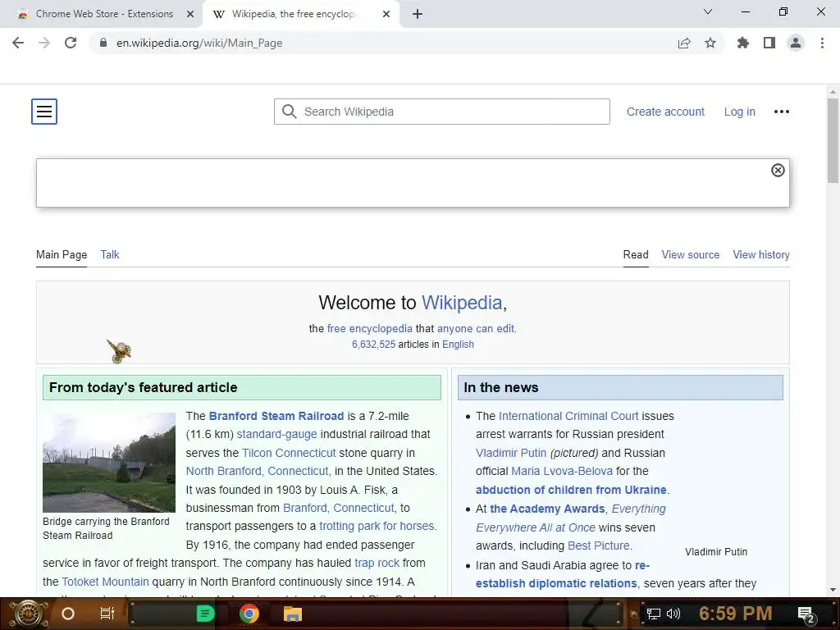This screenshot has width=840, height=630.
Task: Reload the page with the refresh icon
Action: tap(71, 43)
